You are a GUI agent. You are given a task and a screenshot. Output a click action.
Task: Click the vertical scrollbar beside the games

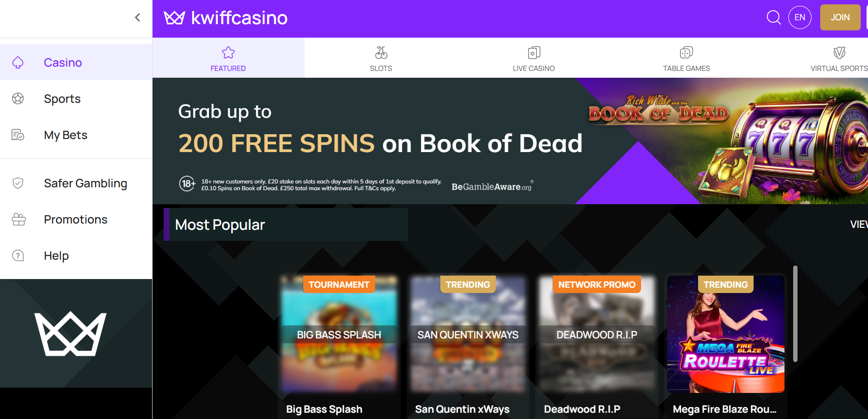tap(795, 313)
